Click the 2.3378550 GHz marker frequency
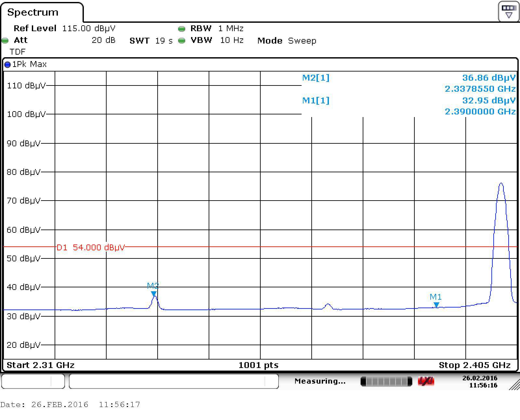This screenshot has width=520, height=420. point(480,89)
